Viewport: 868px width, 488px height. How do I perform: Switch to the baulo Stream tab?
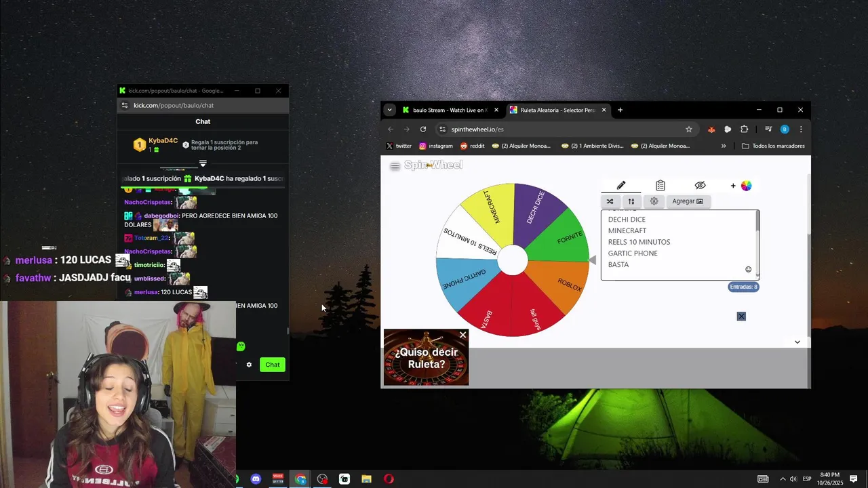point(449,110)
